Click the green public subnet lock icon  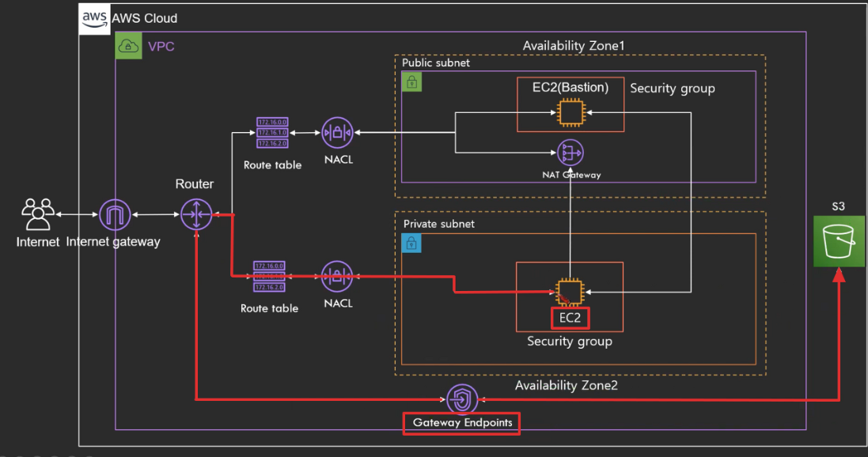(411, 82)
